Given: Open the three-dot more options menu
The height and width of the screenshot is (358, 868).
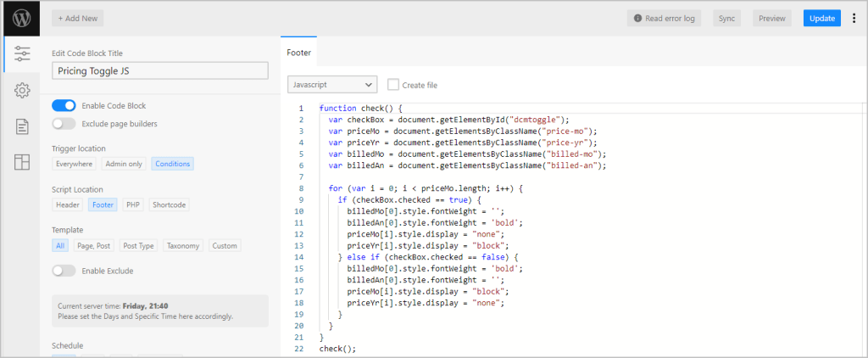Looking at the screenshot, I should [854, 19].
